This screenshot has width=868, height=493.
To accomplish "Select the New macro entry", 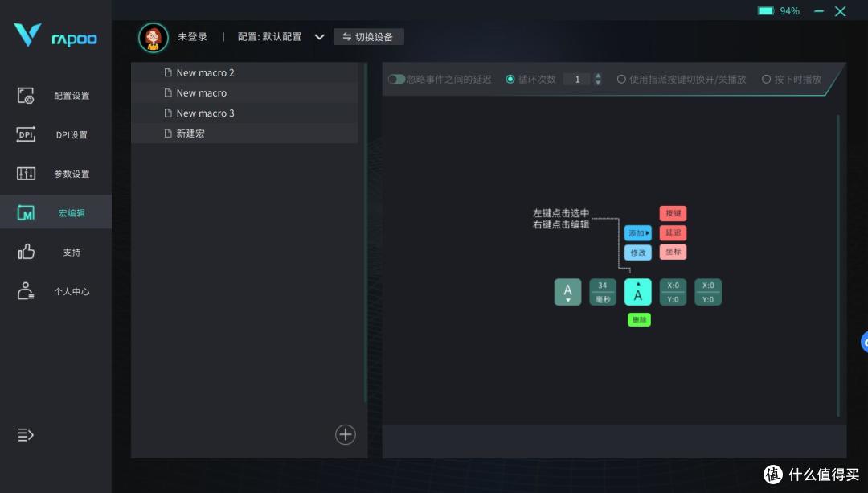I will (244, 92).
